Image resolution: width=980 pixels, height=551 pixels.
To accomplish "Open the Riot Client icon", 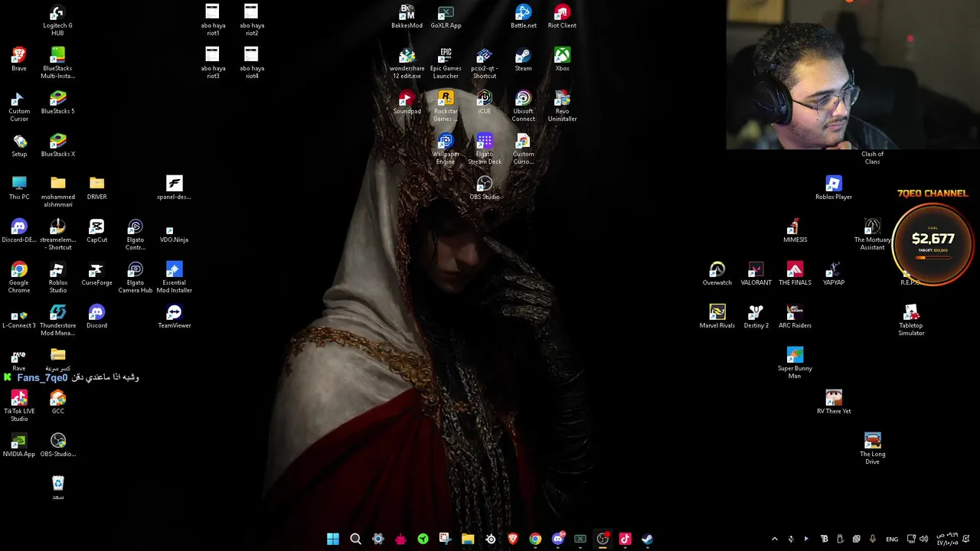I will coord(562,17).
